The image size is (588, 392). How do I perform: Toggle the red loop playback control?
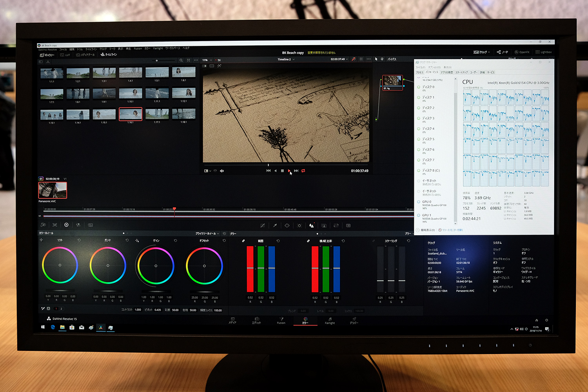303,171
